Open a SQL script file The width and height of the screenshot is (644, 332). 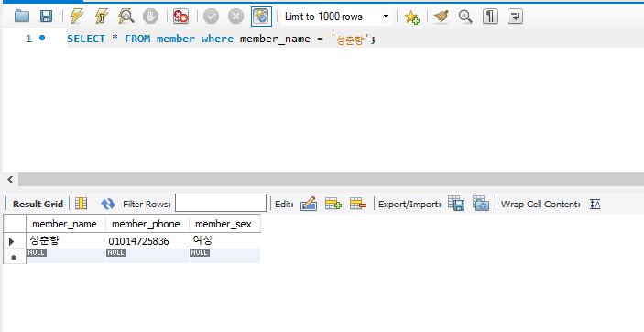click(x=22, y=17)
